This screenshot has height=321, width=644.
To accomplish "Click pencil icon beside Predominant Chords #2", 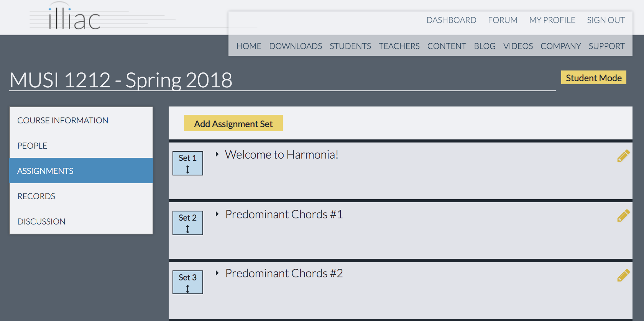I will pyautogui.click(x=623, y=275).
